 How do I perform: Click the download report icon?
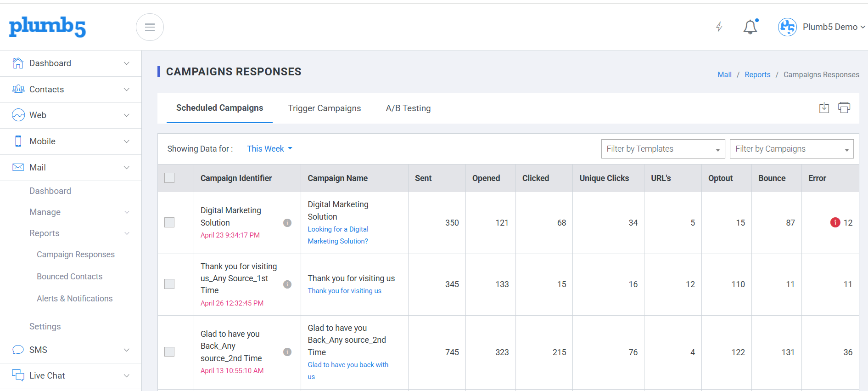click(x=824, y=108)
